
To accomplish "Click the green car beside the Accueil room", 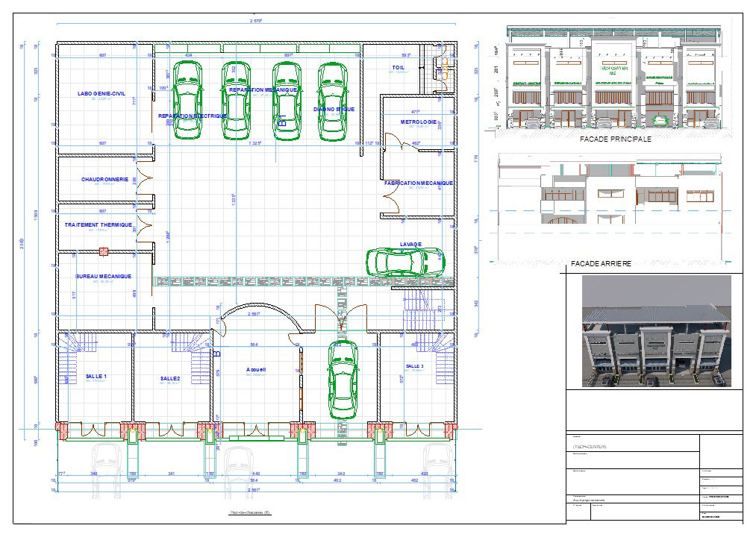I will (x=343, y=380).
